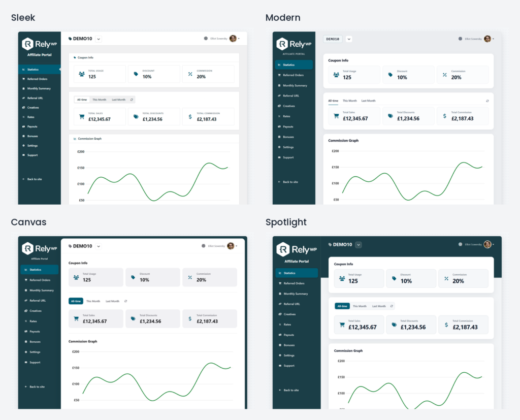Click the dollar icon on Spotlight Total Commission card
520x420 pixels.
tap(446, 325)
